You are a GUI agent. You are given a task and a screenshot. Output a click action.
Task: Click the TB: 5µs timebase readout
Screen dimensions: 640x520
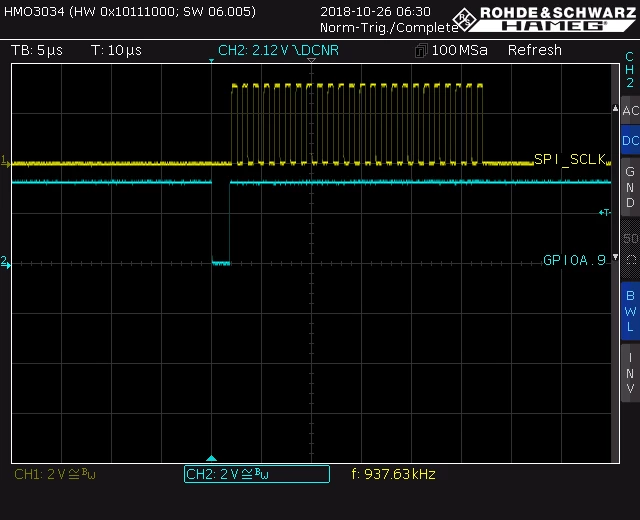tap(37, 50)
